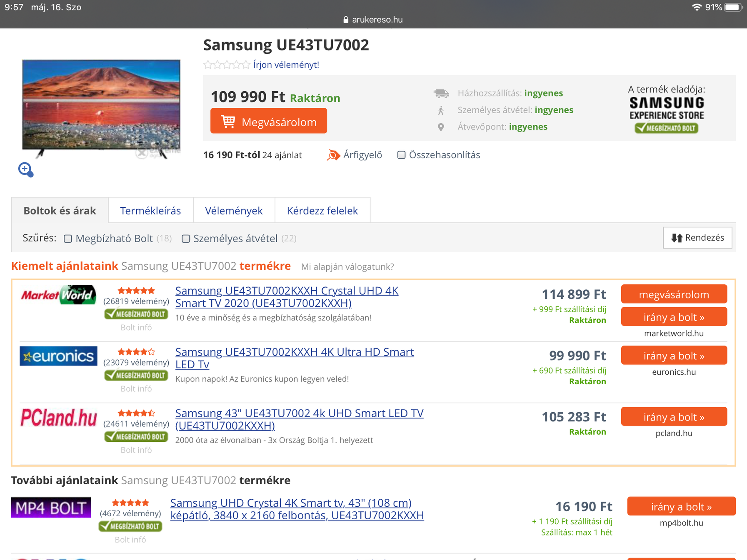The height and width of the screenshot is (560, 747).
Task: Enable the Összehasonlítás comparison checkbox
Action: (401, 155)
